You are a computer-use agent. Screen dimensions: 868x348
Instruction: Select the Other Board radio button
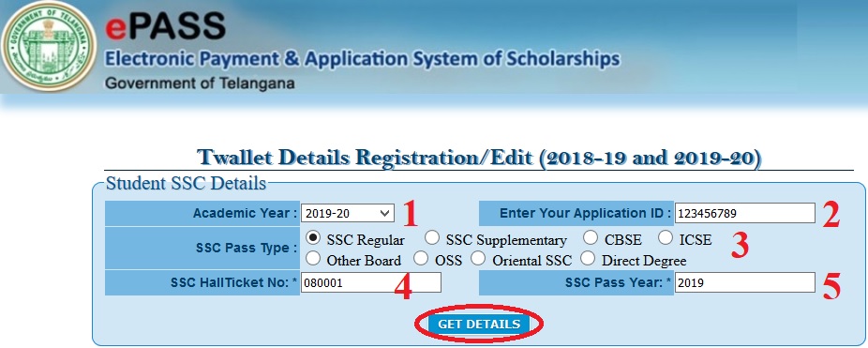click(x=313, y=258)
